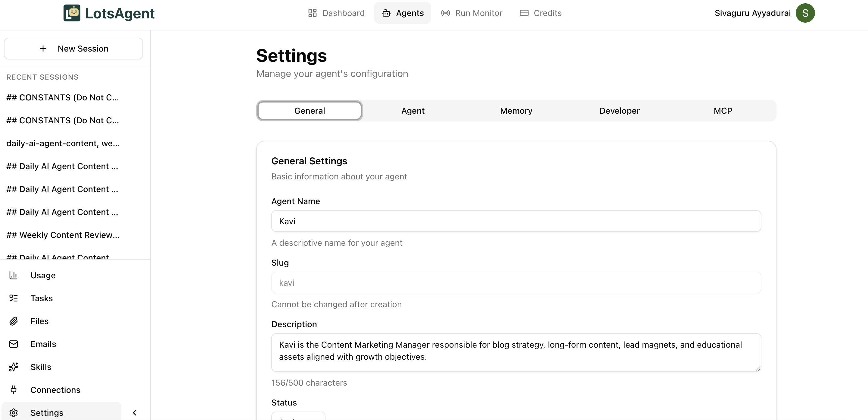The width and height of the screenshot is (868, 420).
Task: Click the green S user avatar
Action: pos(805,13)
